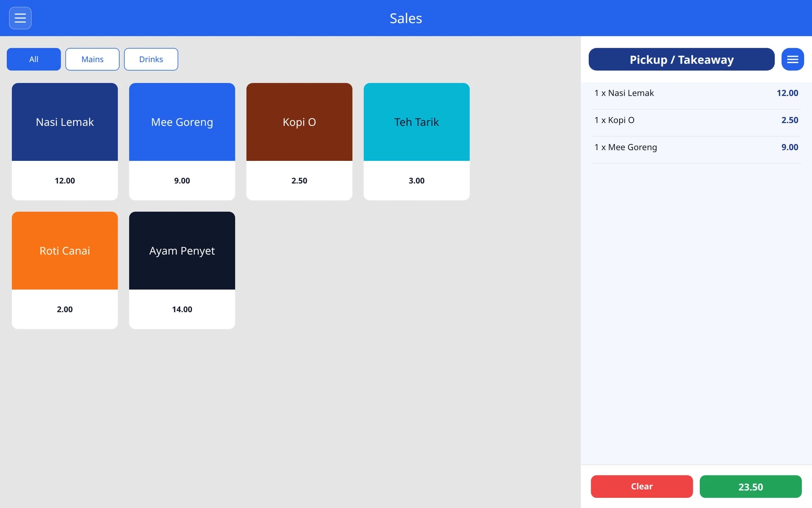Click the 2.50 amount on Kopi O order line
Screen dimensions: 812x508
click(x=790, y=120)
